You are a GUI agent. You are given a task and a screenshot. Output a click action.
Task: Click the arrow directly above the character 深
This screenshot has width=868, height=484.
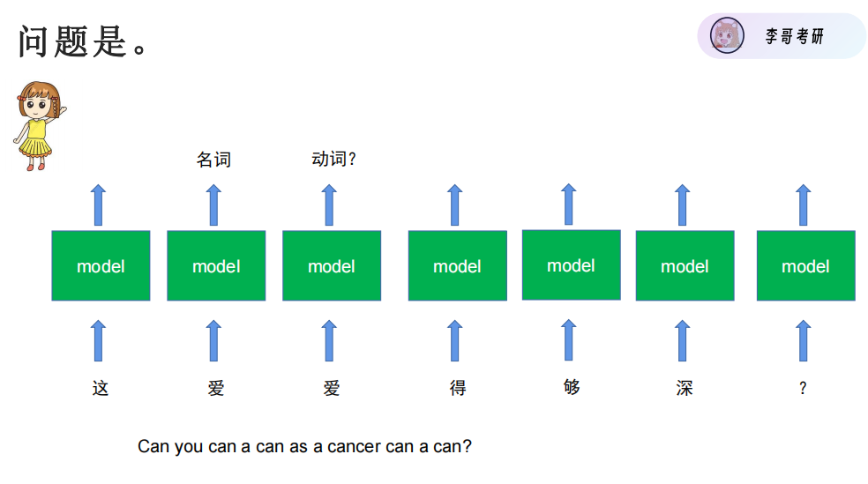click(x=683, y=340)
